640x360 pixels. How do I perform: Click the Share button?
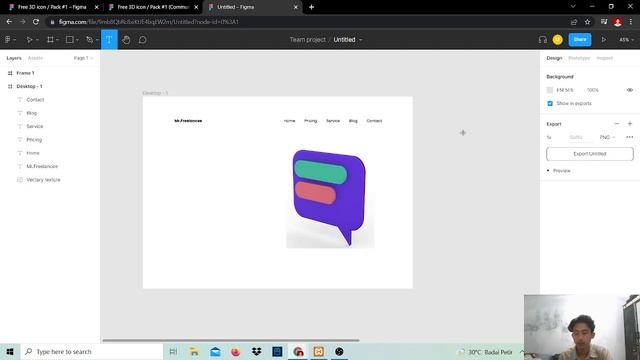tap(580, 40)
